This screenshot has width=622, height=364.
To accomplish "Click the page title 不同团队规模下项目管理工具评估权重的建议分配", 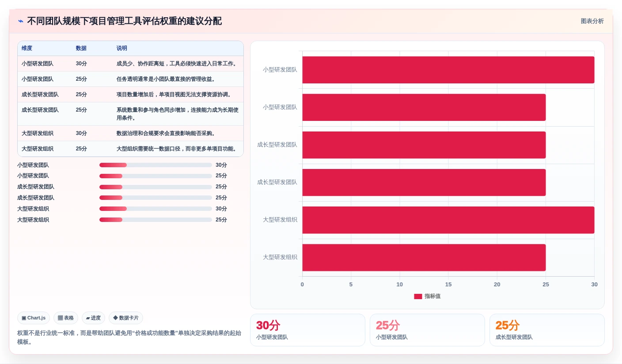I will point(124,21).
